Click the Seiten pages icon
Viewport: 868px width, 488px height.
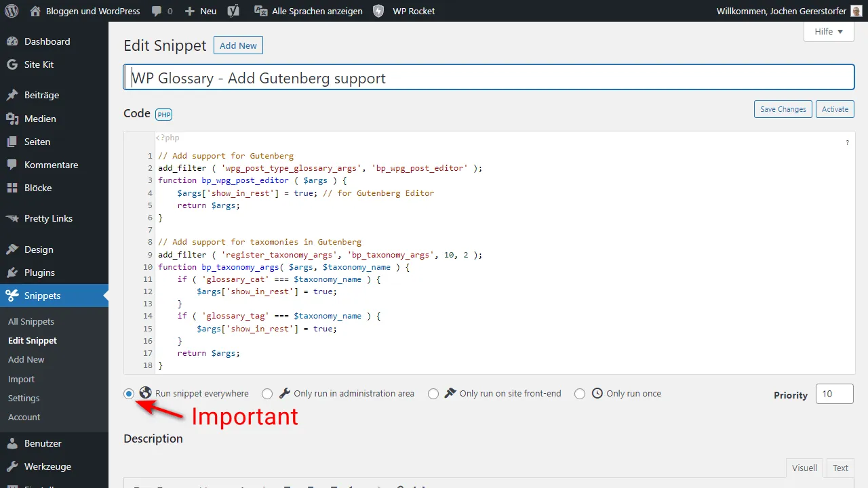(12, 142)
